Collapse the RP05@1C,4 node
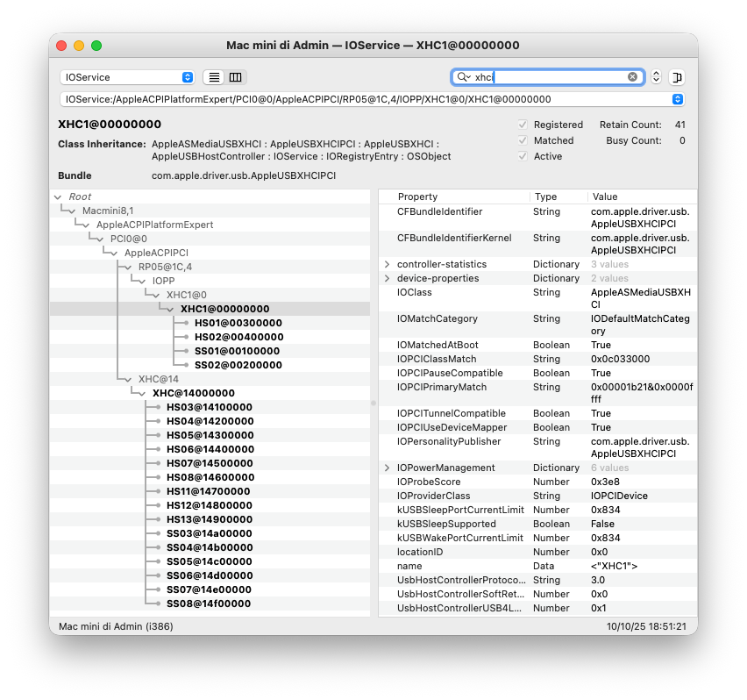This screenshot has width=747, height=700. [128, 267]
